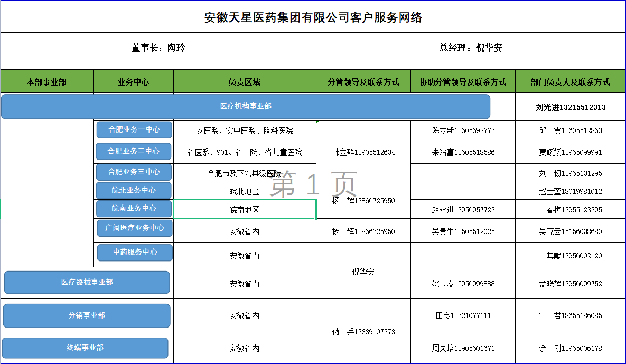Select the 田良13721077111 cell
The height and width of the screenshot is (364, 626).
pos(463,315)
